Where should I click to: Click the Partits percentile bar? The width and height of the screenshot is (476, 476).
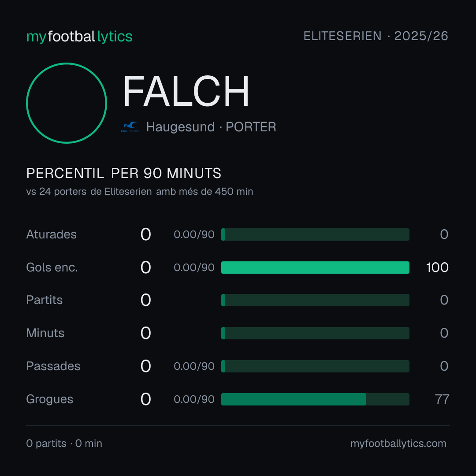[x=315, y=300]
